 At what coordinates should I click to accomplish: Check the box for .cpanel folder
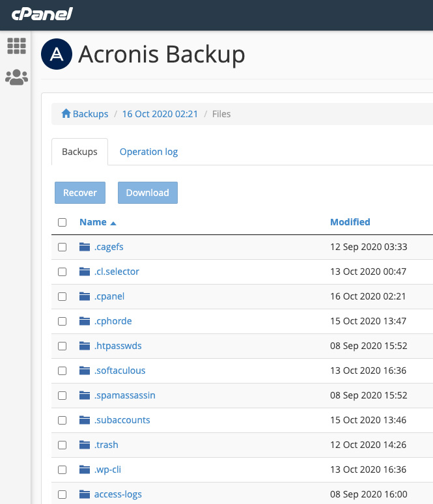tap(63, 296)
